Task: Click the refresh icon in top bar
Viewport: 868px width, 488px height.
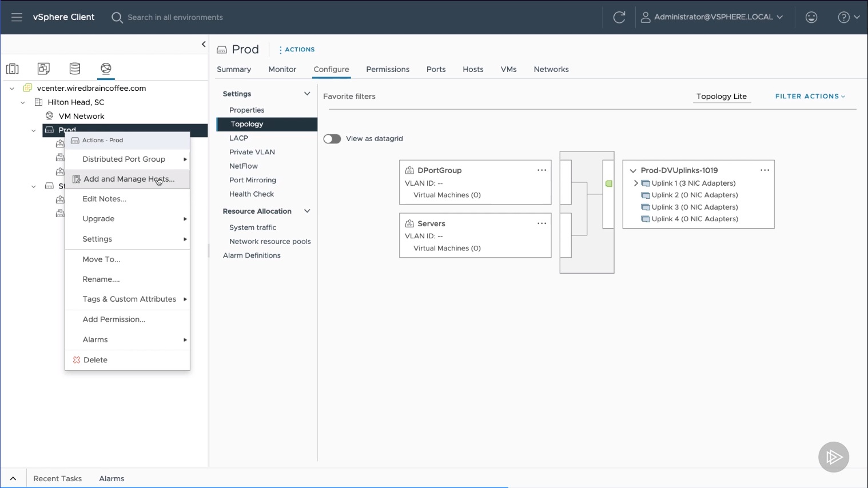Action: pyautogui.click(x=619, y=17)
